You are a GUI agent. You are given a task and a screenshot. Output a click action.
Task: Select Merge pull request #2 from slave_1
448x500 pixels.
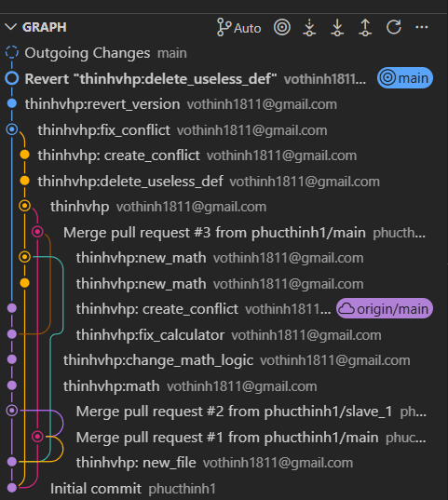click(224, 412)
